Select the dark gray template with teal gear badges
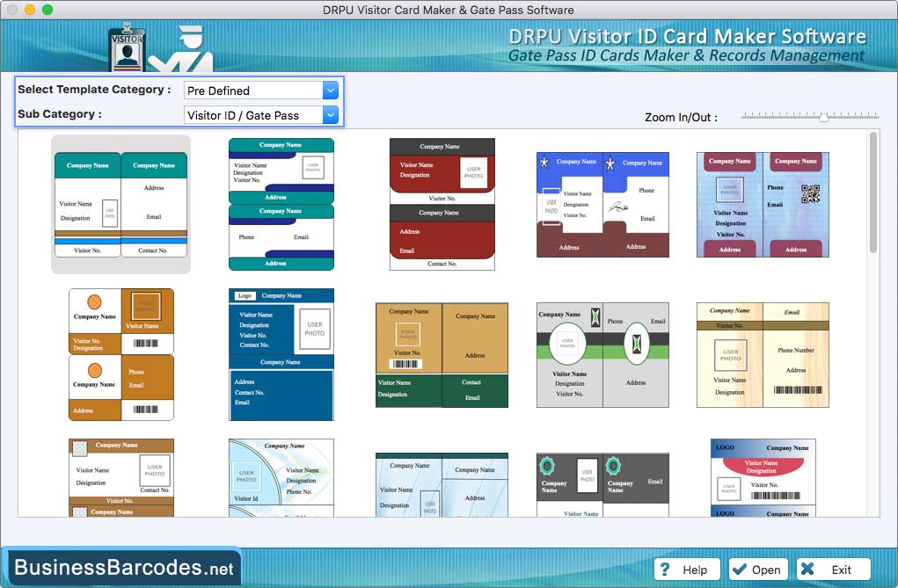The height and width of the screenshot is (588, 898). tap(602, 485)
